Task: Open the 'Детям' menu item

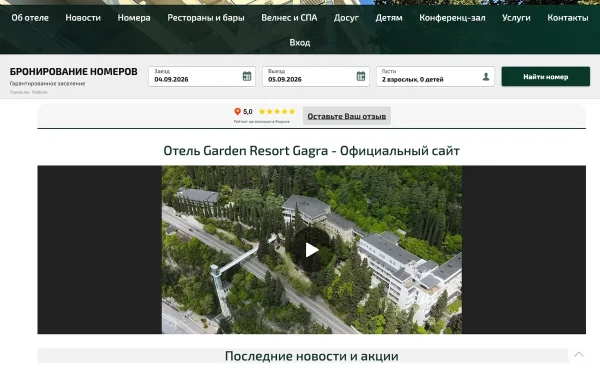Action: click(x=389, y=18)
